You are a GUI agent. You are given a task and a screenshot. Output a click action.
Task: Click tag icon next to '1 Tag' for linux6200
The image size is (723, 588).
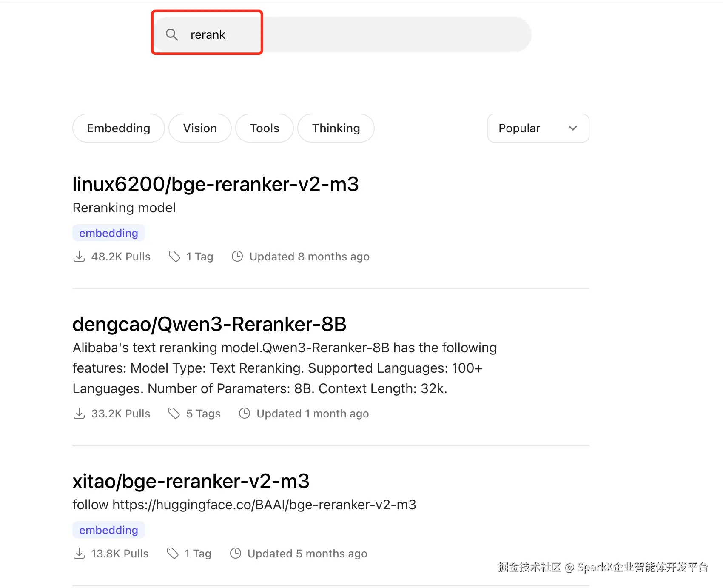(x=174, y=256)
